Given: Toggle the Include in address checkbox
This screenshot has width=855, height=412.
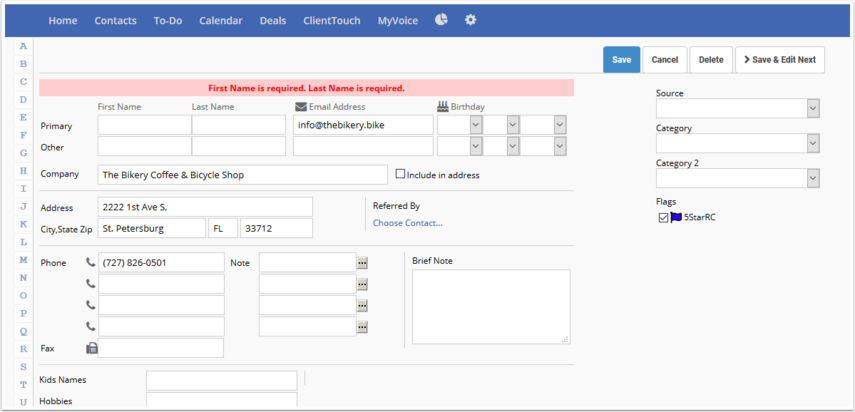Looking at the screenshot, I should point(400,174).
